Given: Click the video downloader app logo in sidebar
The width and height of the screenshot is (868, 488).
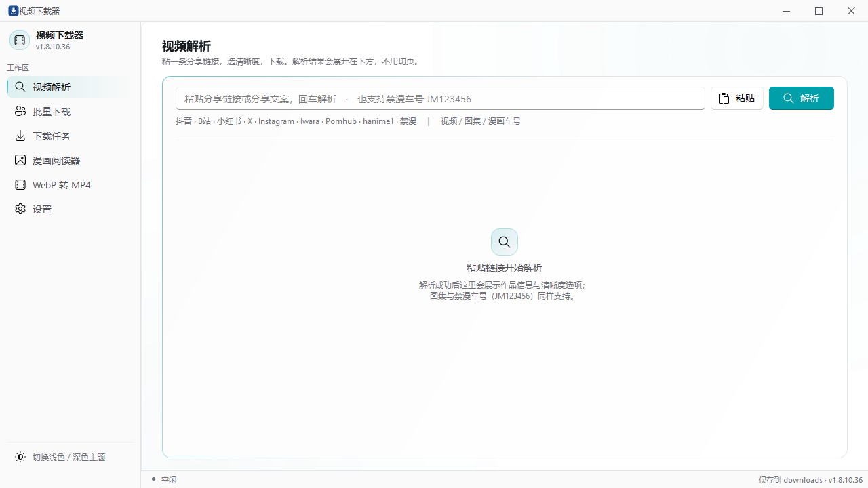Looking at the screenshot, I should coord(20,41).
